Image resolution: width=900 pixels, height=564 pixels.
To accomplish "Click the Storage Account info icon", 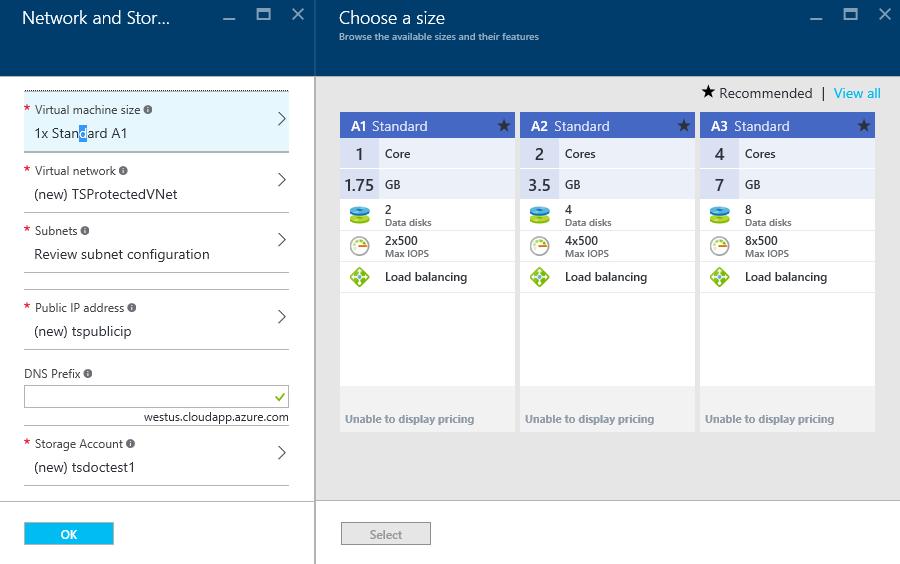I will click(130, 444).
